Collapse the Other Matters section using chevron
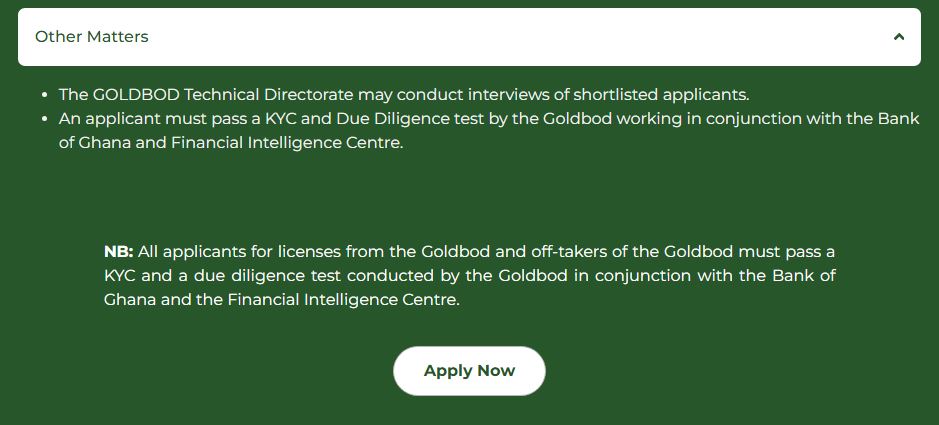The width and height of the screenshot is (939, 425). 898,37
